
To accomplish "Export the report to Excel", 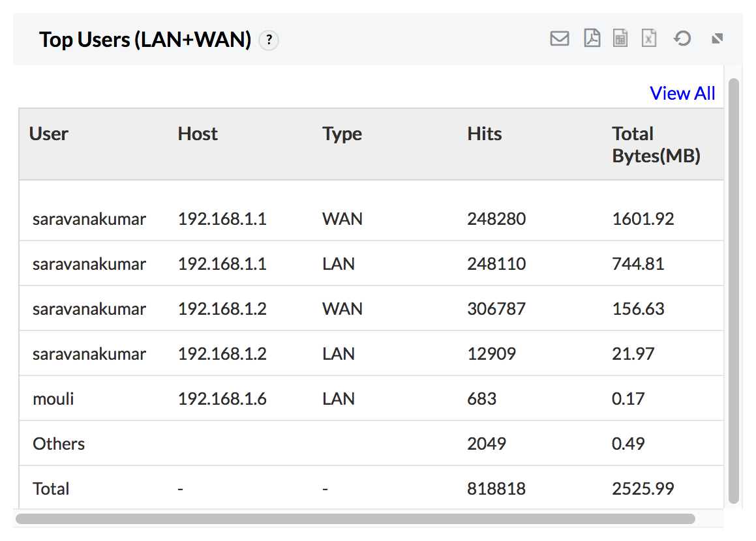I will 648,39.
